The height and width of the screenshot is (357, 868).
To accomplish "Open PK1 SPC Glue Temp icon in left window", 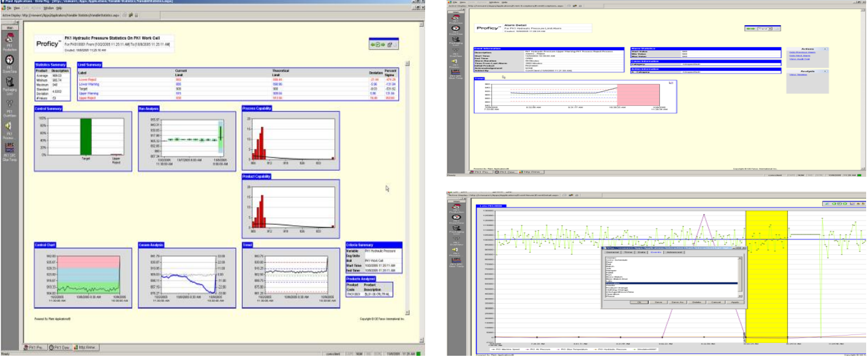I will [10, 147].
